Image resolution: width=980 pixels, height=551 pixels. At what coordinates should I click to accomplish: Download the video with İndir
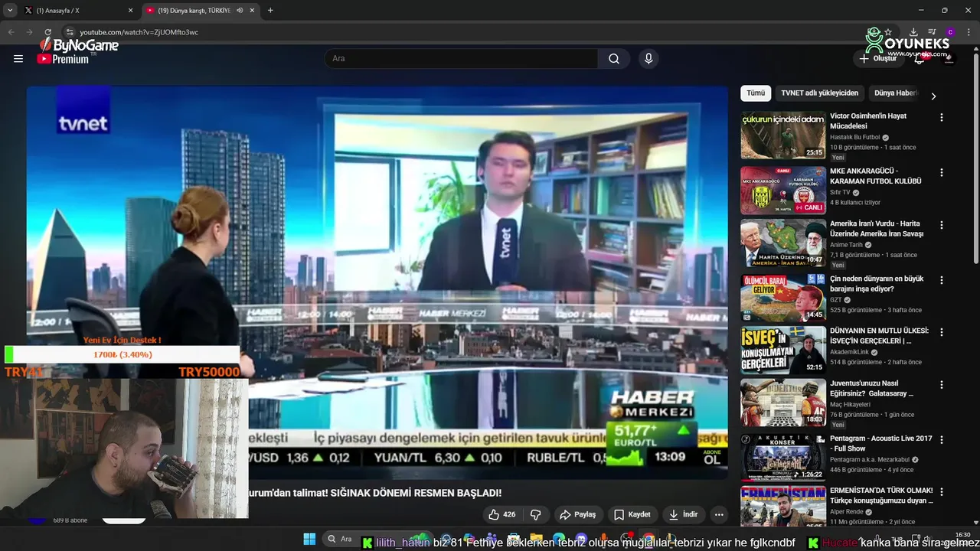[x=683, y=514]
